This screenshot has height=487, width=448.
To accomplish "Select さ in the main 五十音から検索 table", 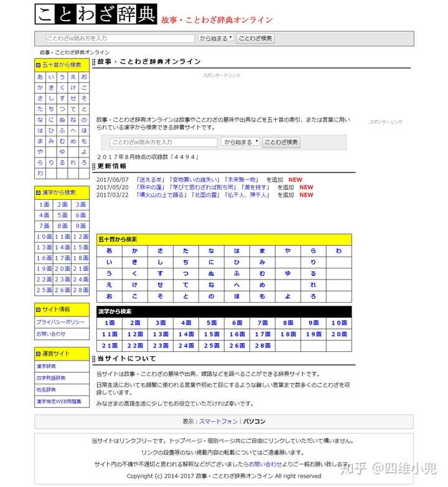I will coord(160,250).
